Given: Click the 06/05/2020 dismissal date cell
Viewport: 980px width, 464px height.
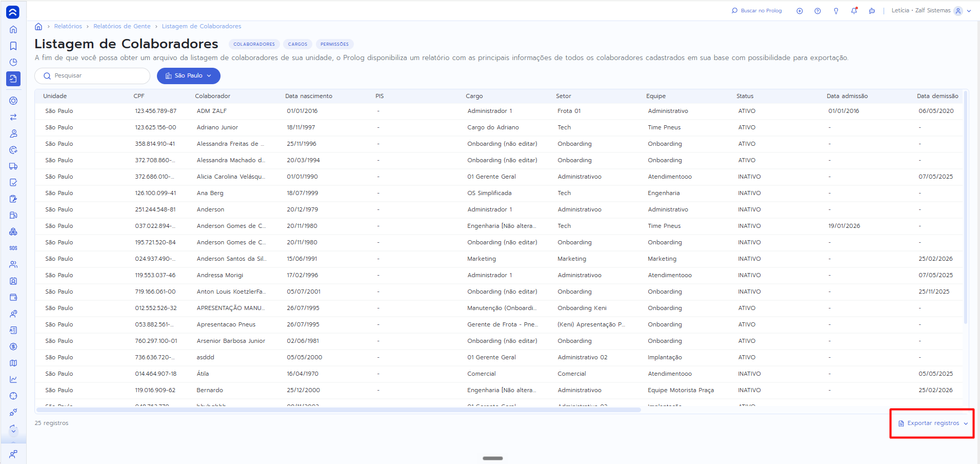Looking at the screenshot, I should point(936,111).
